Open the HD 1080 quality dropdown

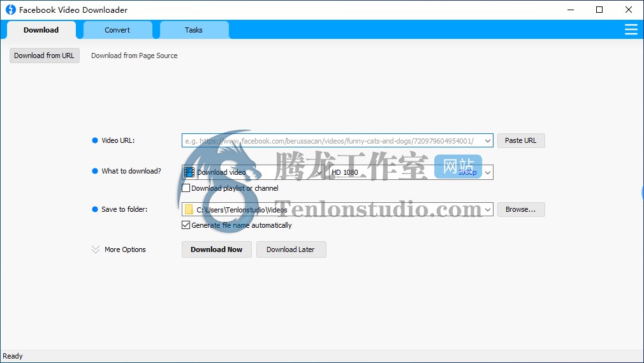411,172
